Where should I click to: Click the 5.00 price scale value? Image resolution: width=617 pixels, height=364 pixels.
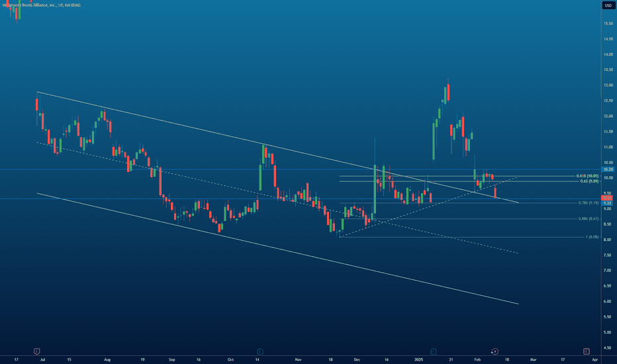click(608, 332)
